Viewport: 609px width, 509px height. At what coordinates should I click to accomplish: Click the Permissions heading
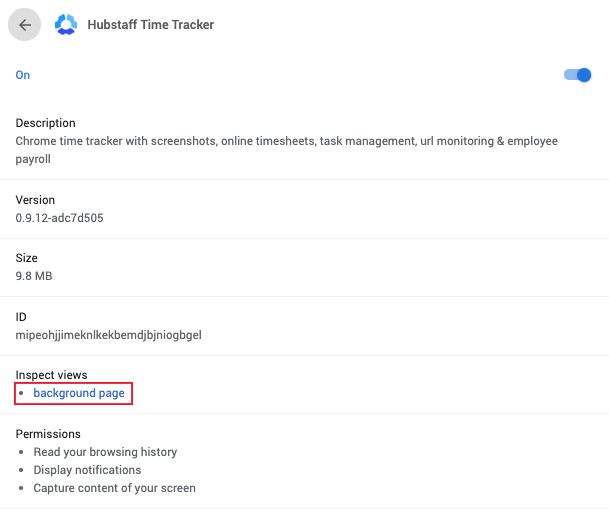tap(48, 434)
